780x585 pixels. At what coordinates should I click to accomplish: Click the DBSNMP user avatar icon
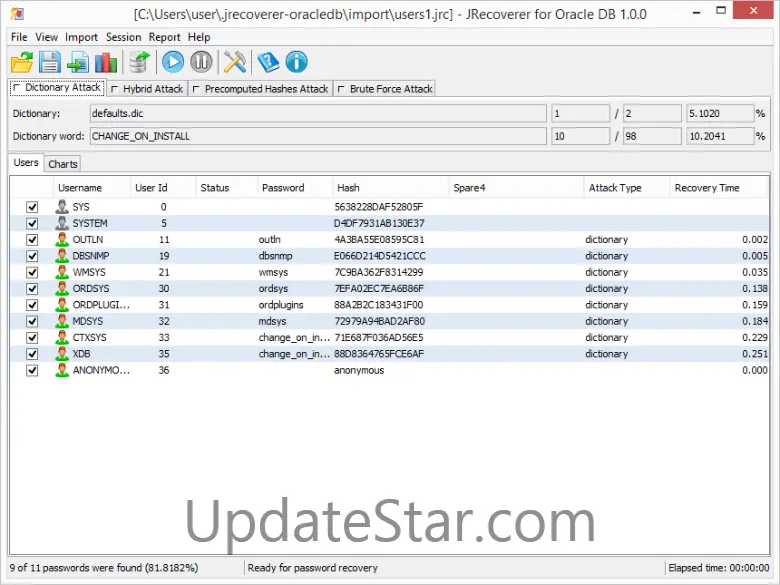click(62, 256)
